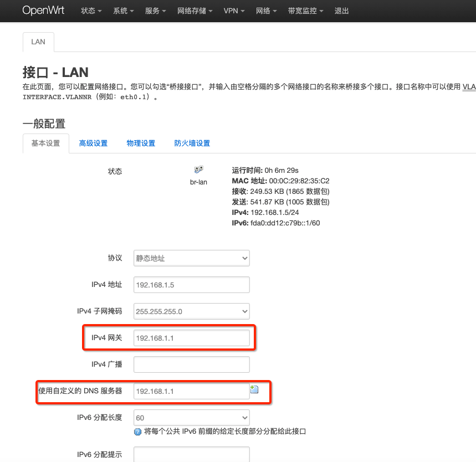Switch to the 防火墙设置 tab
The height and width of the screenshot is (462, 476).
193,142
